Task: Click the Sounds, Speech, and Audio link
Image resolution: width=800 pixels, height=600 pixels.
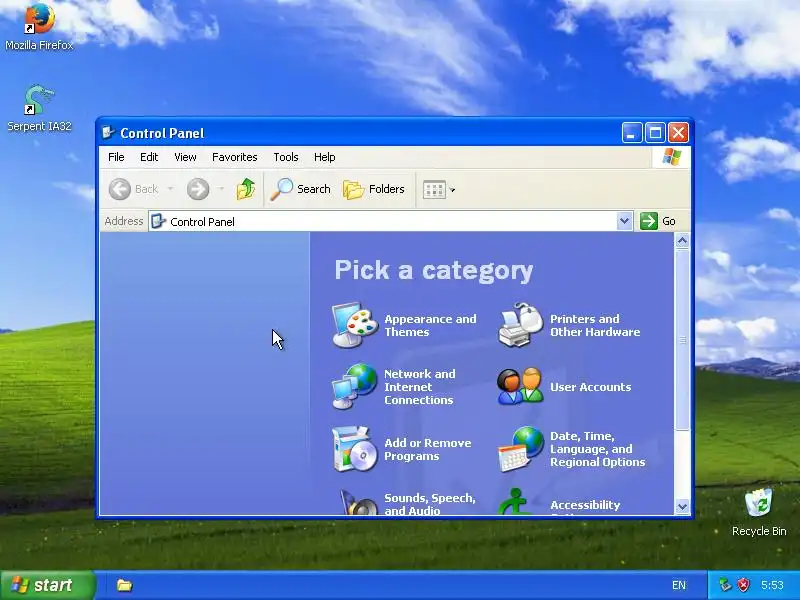Action: [x=430, y=504]
